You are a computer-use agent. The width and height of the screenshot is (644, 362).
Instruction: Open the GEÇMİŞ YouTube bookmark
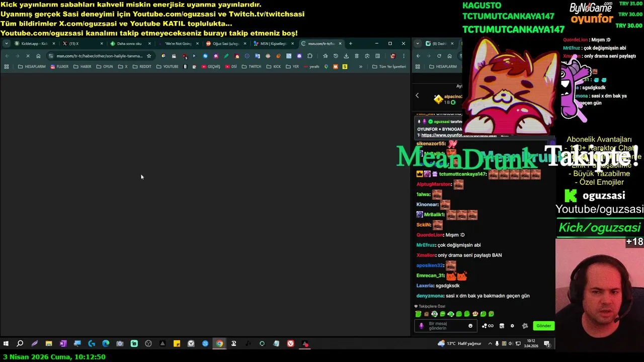(x=210, y=66)
